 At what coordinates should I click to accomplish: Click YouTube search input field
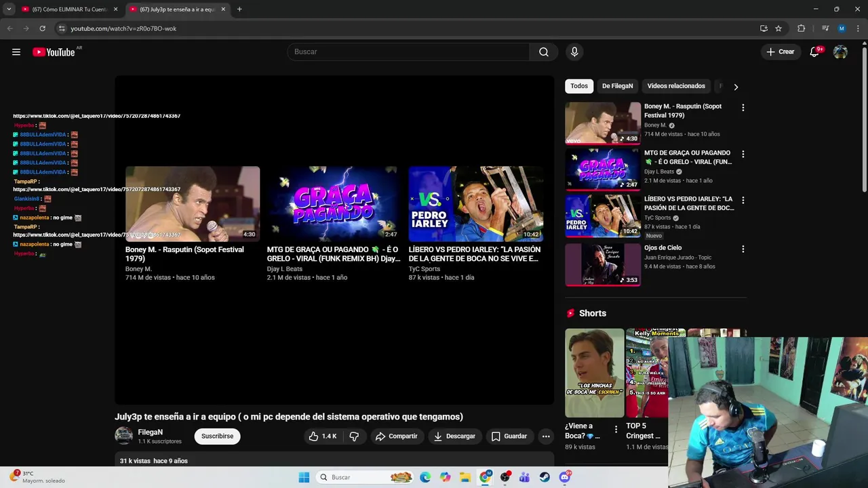pyautogui.click(x=408, y=52)
